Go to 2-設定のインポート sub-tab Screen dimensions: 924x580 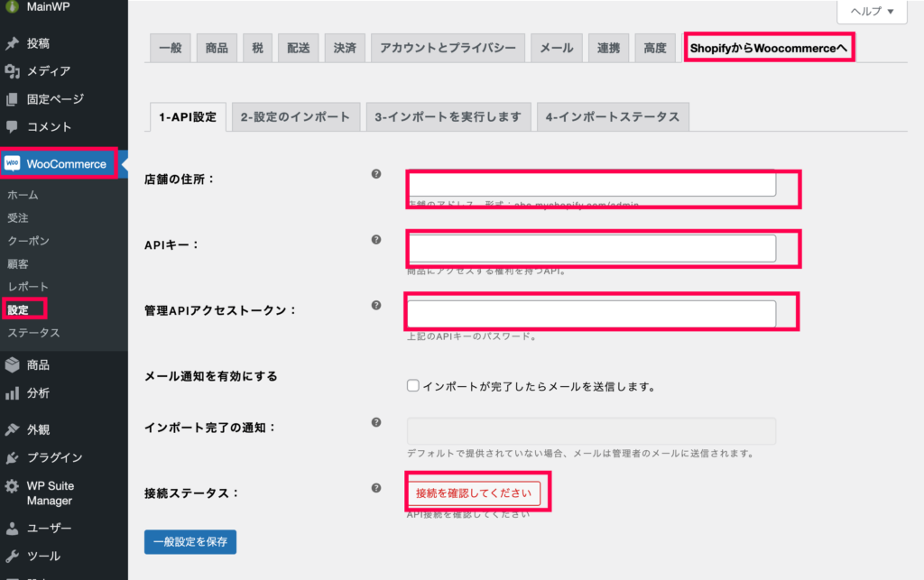pos(295,116)
